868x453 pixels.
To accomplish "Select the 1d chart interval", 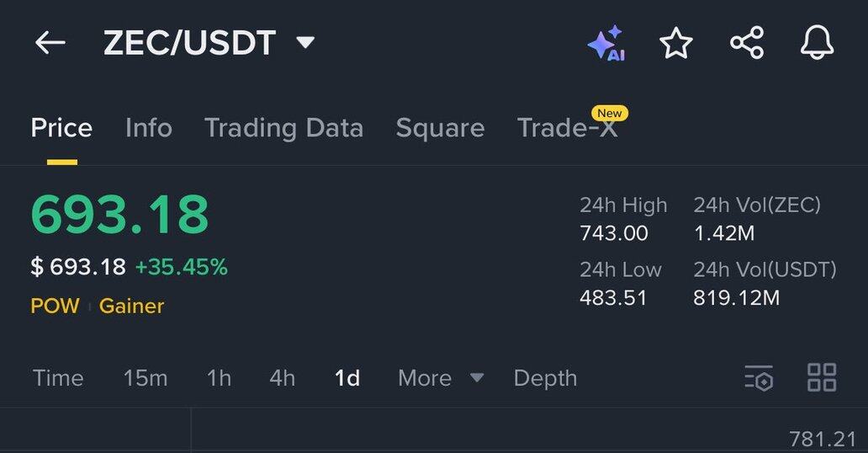I will 347,378.
